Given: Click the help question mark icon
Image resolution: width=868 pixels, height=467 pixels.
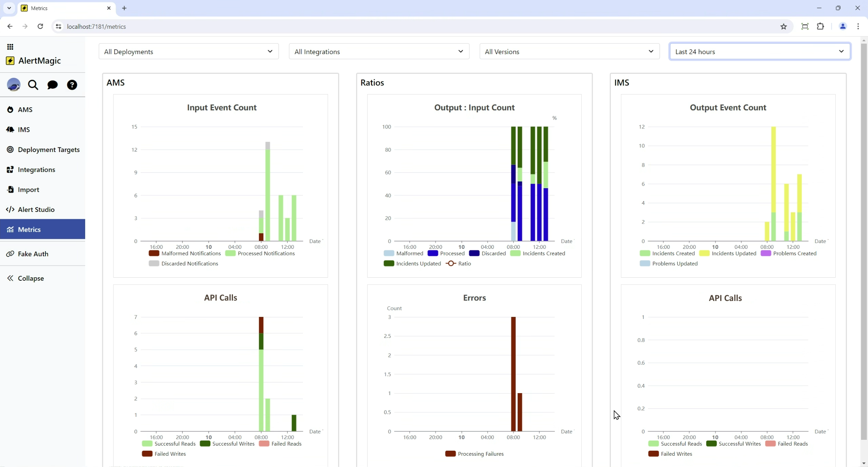Looking at the screenshot, I should pos(72,85).
